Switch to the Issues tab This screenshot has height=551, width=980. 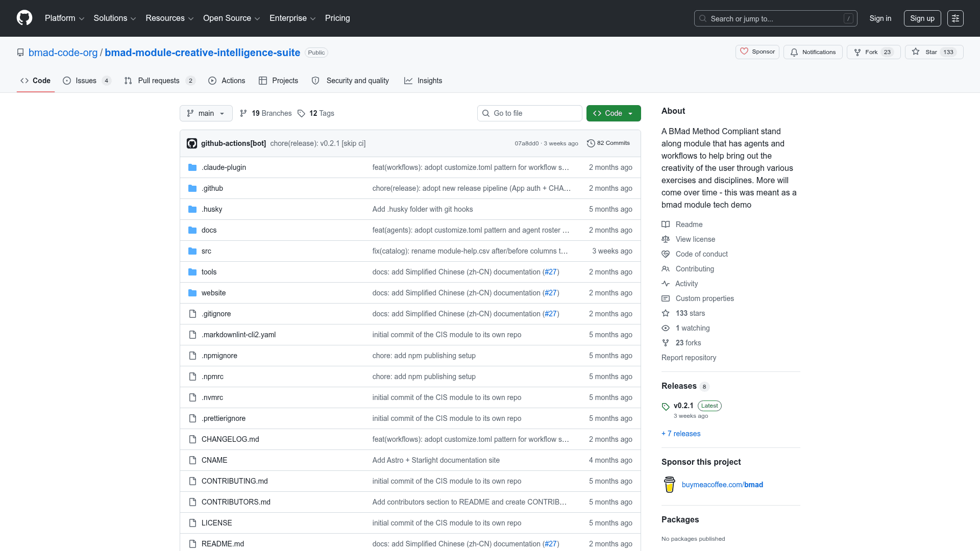tap(87, 81)
